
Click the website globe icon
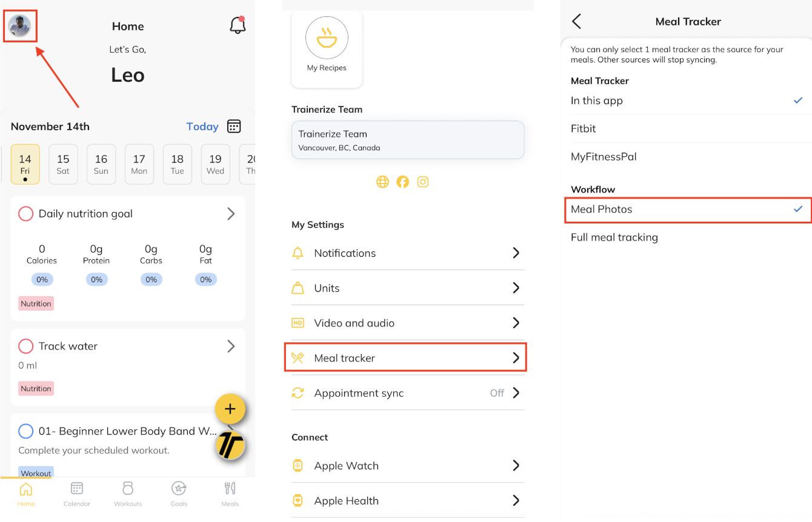click(x=382, y=182)
